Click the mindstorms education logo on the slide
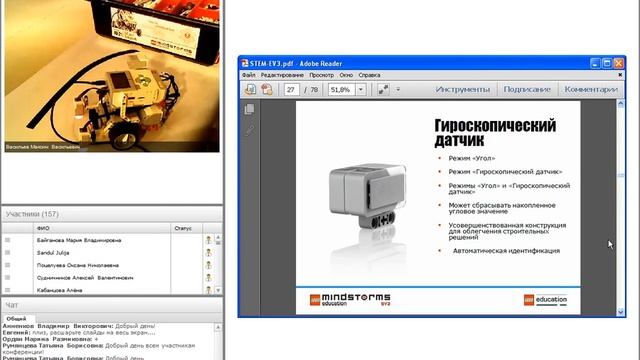640x360 pixels. tap(350, 300)
